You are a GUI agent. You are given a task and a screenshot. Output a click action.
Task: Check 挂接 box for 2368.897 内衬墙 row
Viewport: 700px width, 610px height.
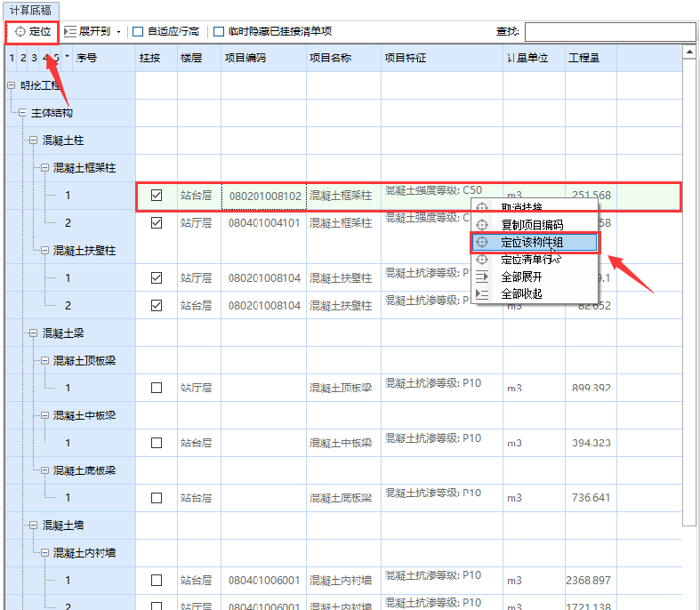[157, 580]
